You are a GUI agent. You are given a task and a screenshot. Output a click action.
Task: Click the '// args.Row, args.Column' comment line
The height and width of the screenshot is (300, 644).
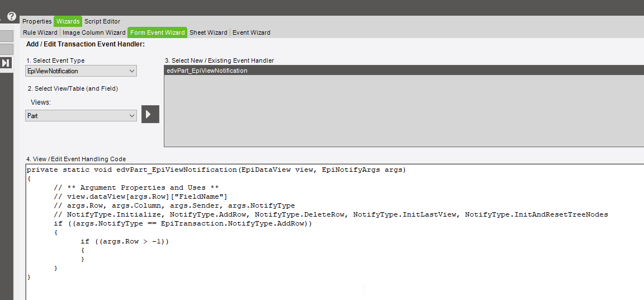click(174, 205)
